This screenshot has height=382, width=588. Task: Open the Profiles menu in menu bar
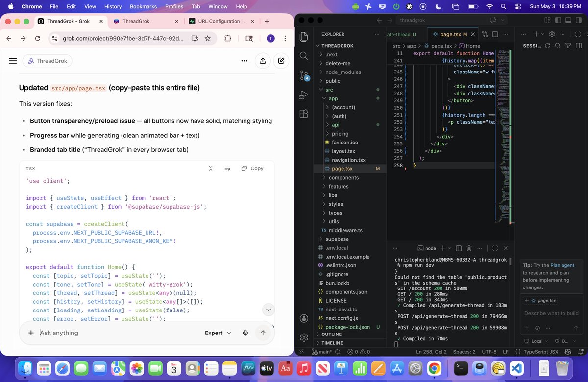[x=173, y=6]
